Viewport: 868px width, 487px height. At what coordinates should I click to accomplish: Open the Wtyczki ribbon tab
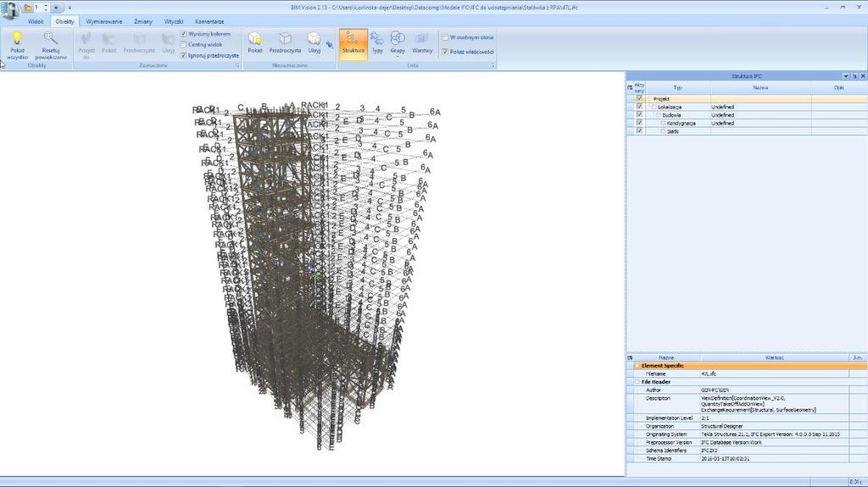[x=174, y=21]
